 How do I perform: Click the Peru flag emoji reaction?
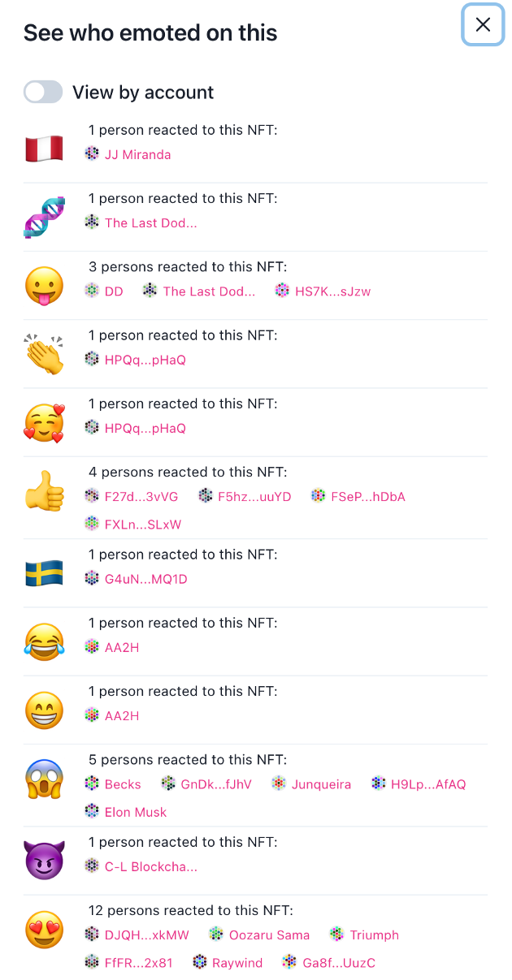click(x=44, y=149)
